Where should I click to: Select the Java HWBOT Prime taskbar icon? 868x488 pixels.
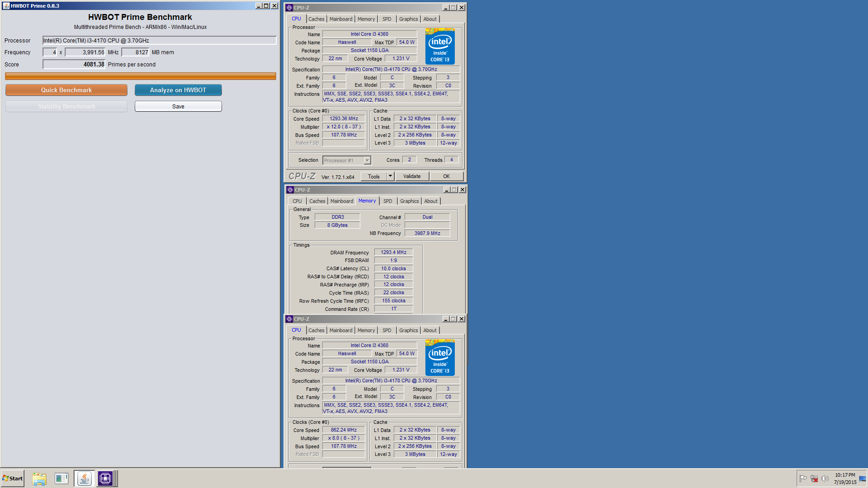click(x=84, y=479)
